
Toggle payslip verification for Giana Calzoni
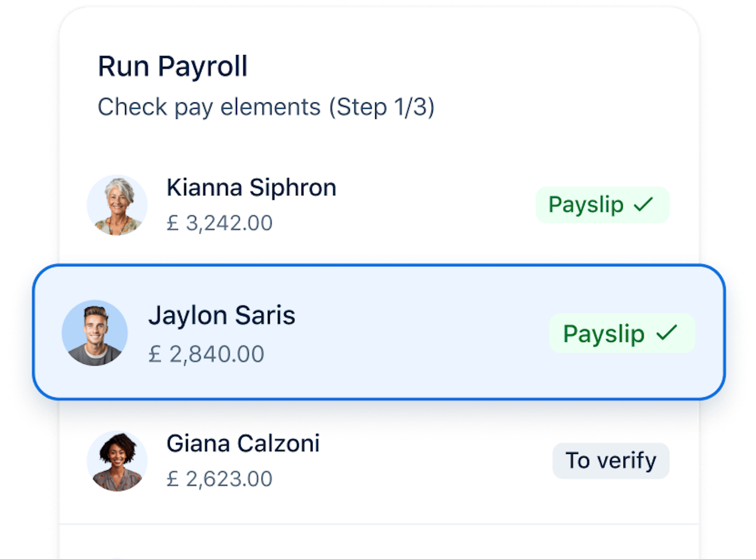click(610, 460)
